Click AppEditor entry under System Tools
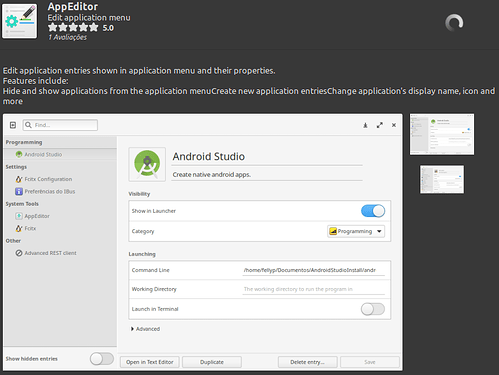 33,216
